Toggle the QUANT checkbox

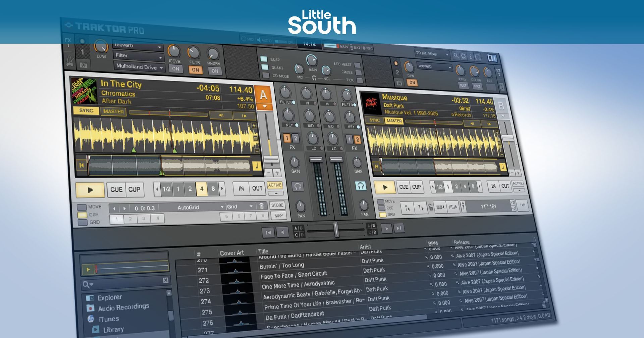click(265, 67)
